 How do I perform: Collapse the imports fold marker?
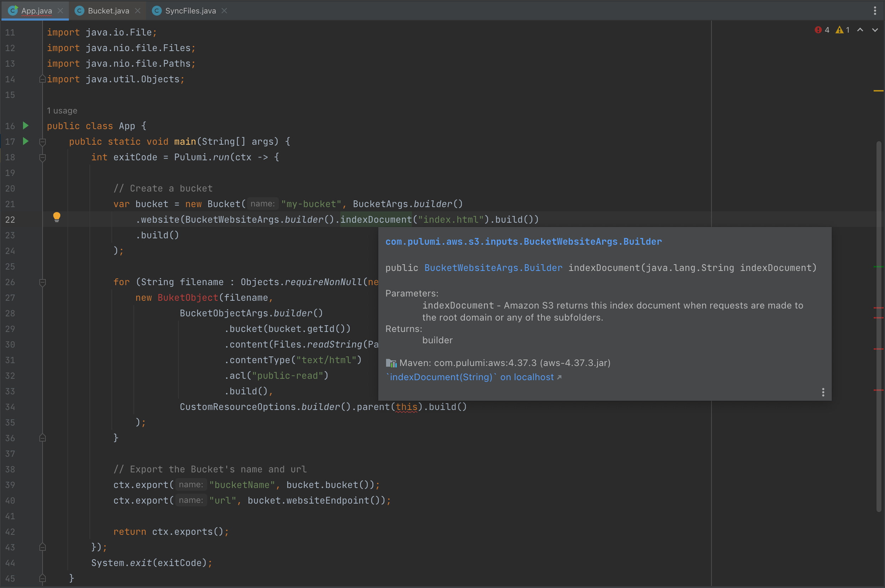tap(42, 79)
